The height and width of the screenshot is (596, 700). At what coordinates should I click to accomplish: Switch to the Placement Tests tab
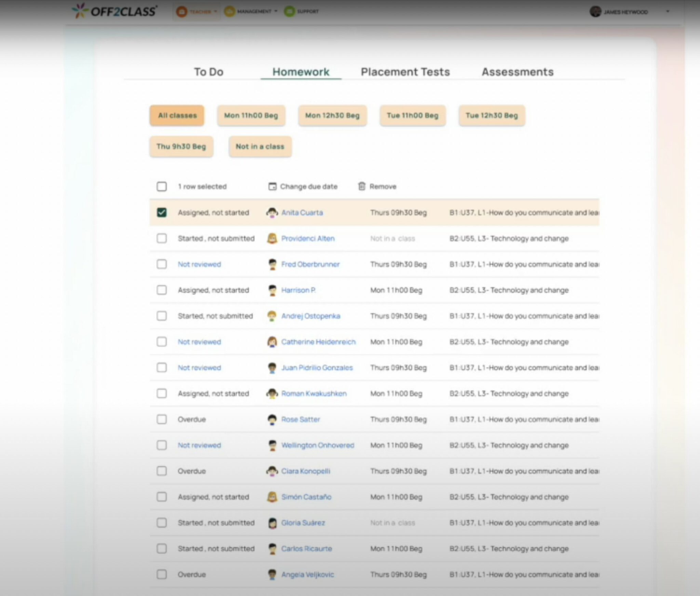click(x=405, y=72)
